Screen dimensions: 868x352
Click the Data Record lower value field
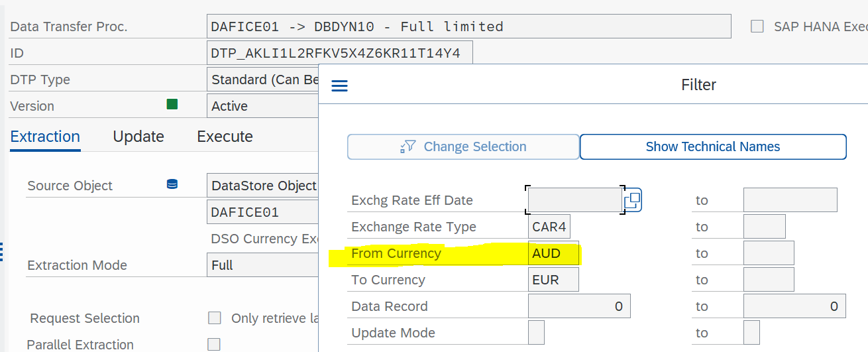coord(579,306)
